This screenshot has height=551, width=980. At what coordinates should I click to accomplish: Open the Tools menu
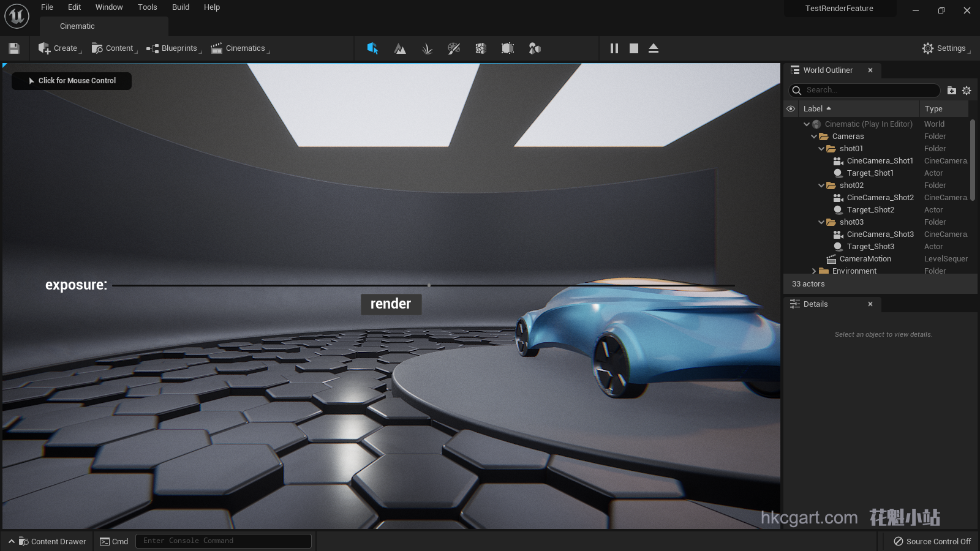tap(147, 7)
